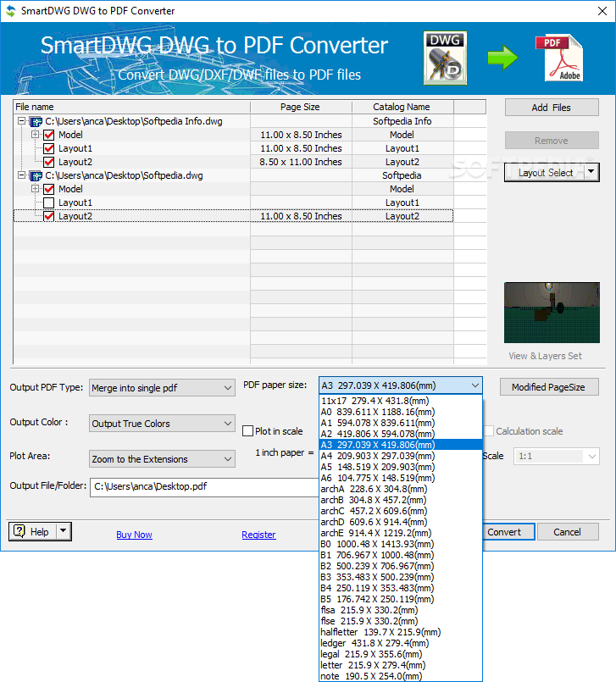The height and width of the screenshot is (682, 616).
Task: Click the File name column header
Action: click(132, 107)
